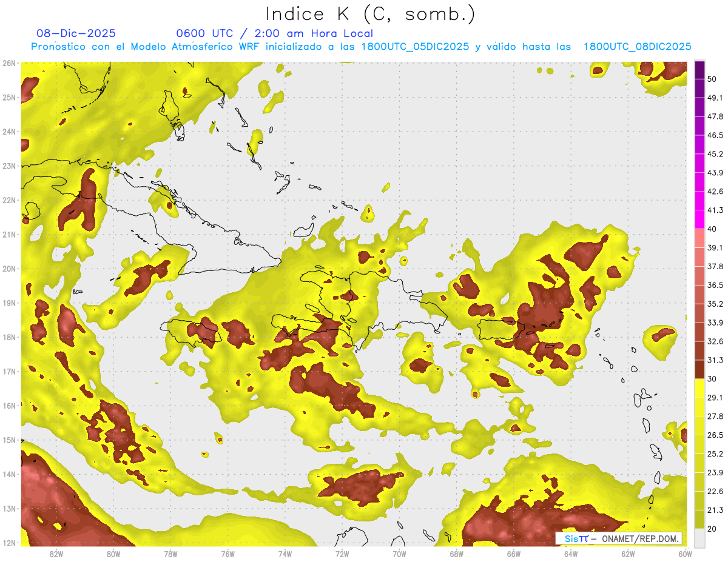Click the "12N" latitude label

[x=9, y=543]
